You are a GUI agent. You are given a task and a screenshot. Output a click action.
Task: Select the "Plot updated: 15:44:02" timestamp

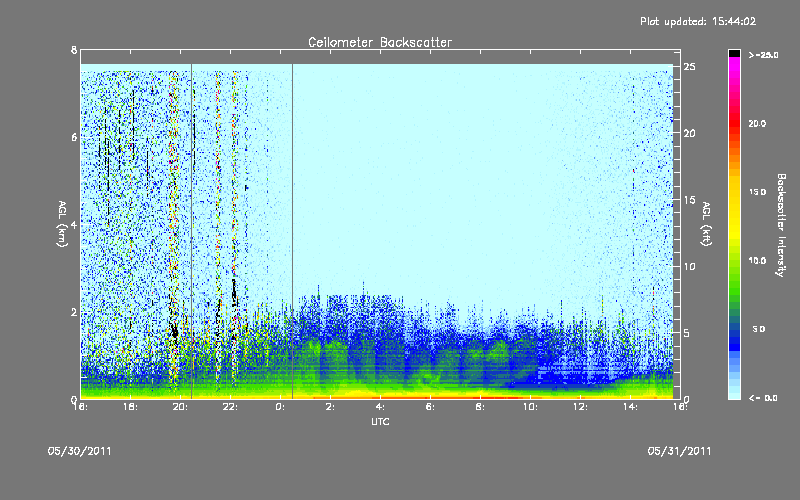coord(698,21)
